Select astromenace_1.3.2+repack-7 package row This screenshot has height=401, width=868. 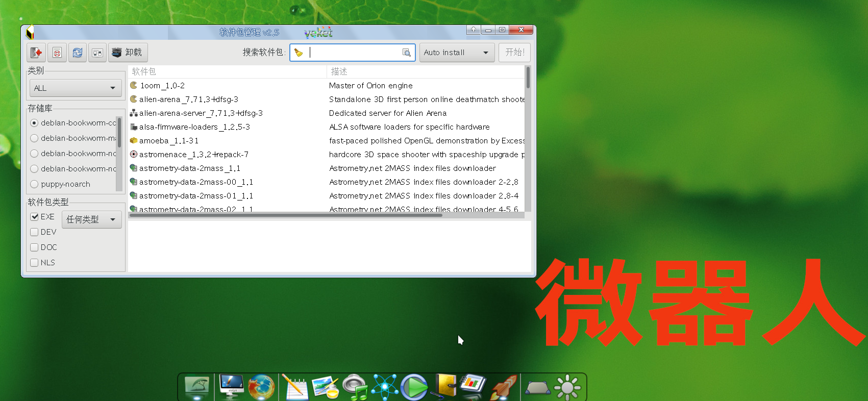(194, 155)
